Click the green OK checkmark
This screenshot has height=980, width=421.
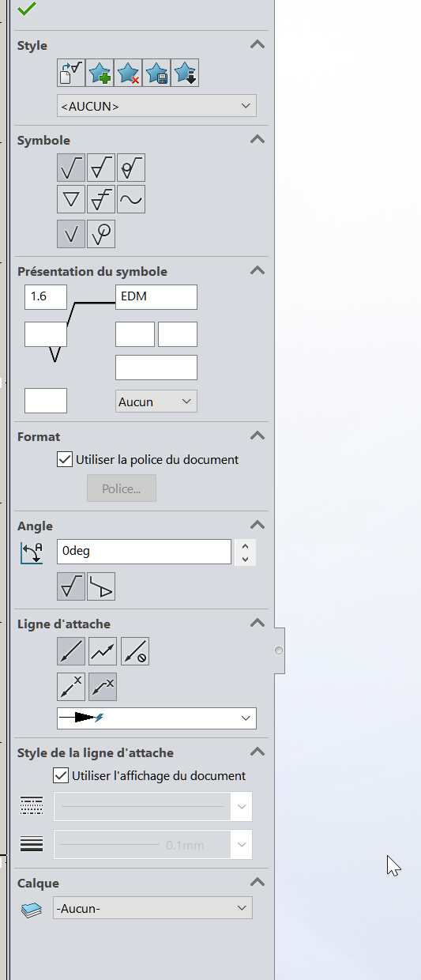point(27,9)
